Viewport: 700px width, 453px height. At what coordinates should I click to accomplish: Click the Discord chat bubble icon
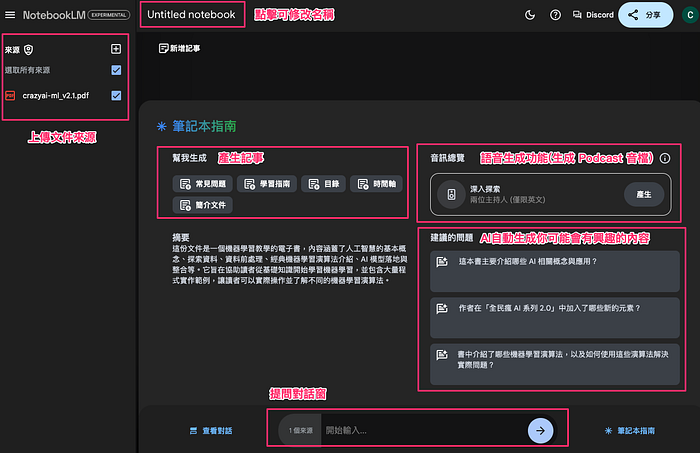pyautogui.click(x=577, y=15)
